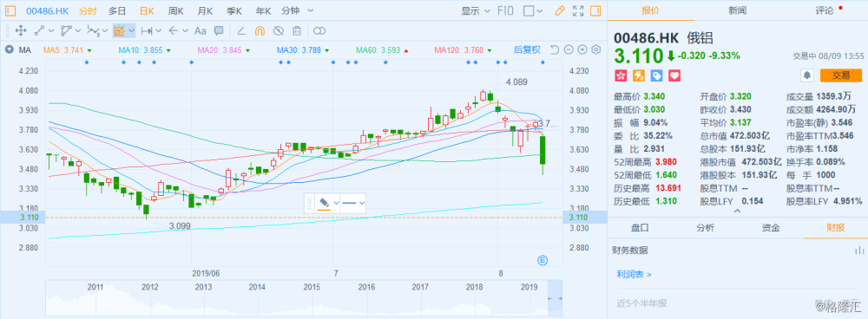Collapse quote details chevron
This screenshot has width=868, height=319.
(x=737, y=211)
